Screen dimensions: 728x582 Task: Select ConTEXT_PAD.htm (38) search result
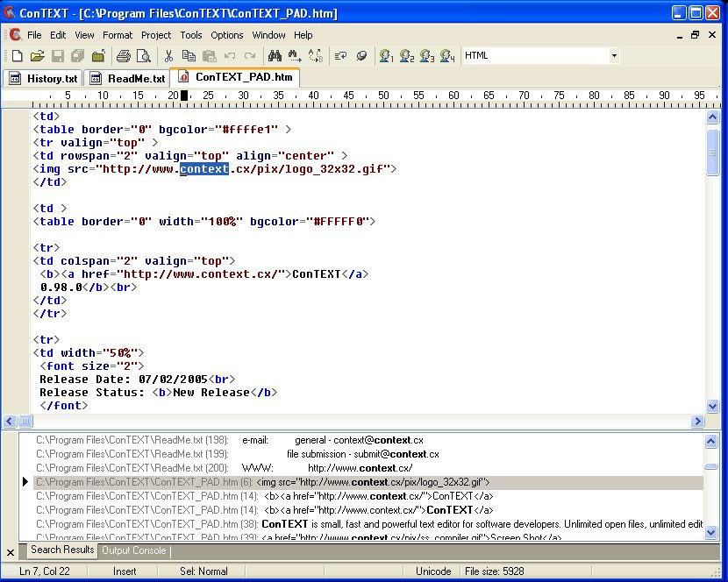pos(368,524)
